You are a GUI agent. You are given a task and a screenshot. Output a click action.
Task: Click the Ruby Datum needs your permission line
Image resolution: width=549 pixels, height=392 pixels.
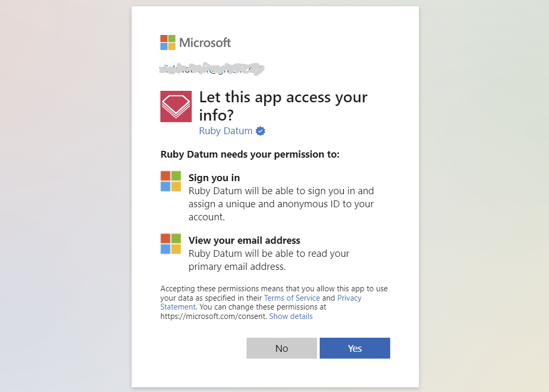tap(250, 155)
